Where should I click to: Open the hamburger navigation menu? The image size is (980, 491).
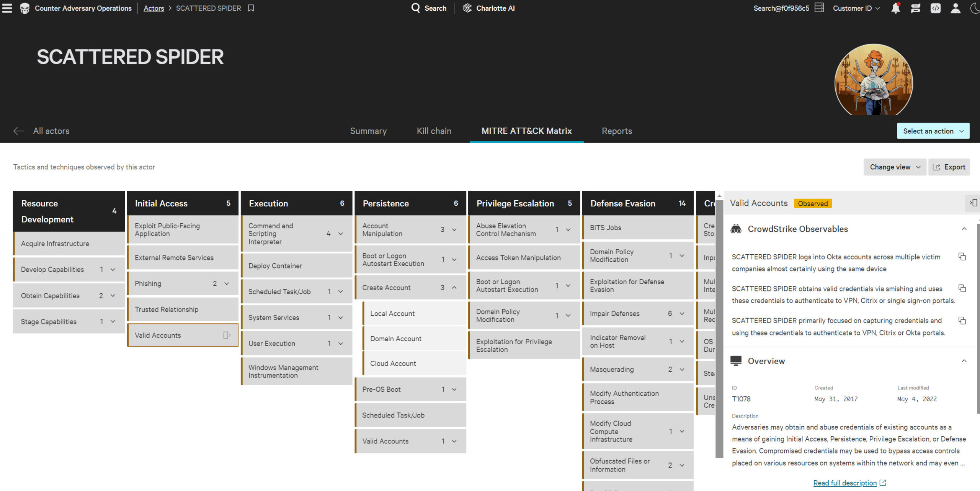(7, 8)
